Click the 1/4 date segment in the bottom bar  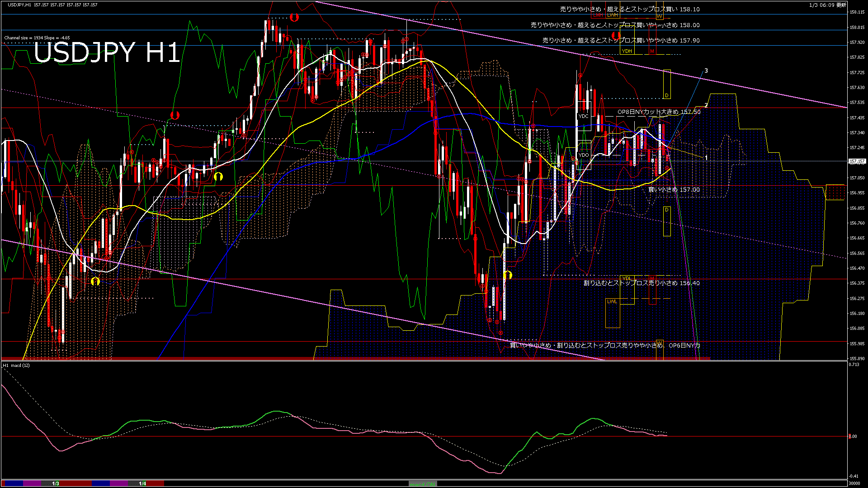(x=142, y=483)
